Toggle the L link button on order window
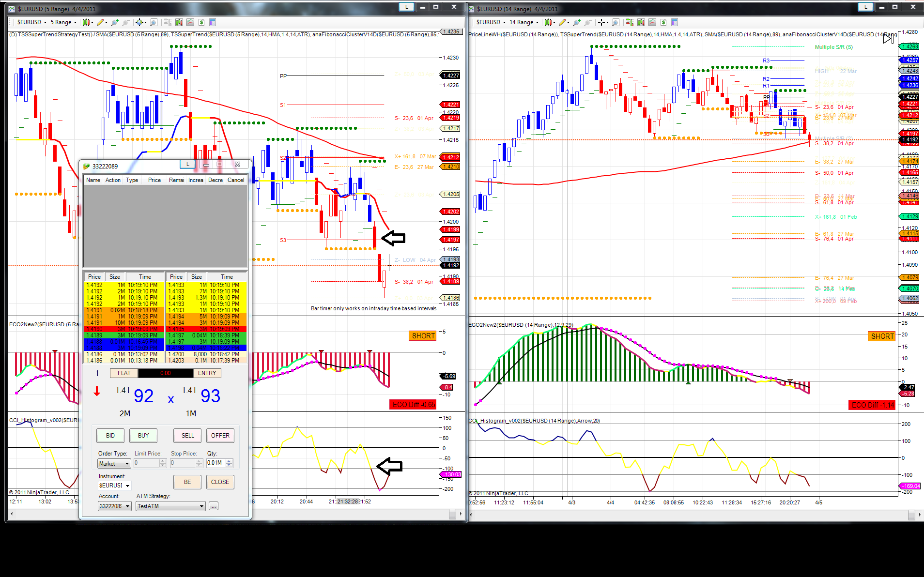Image resolution: width=924 pixels, height=577 pixels. [x=188, y=164]
